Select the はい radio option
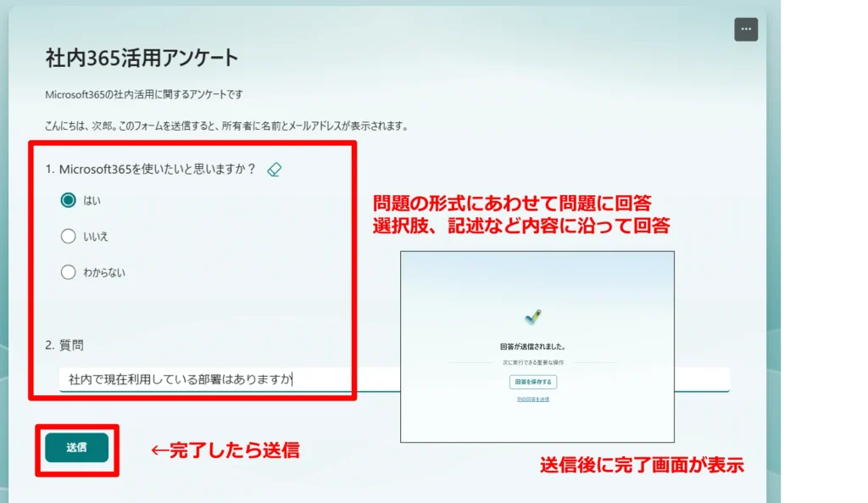 pyautogui.click(x=68, y=200)
